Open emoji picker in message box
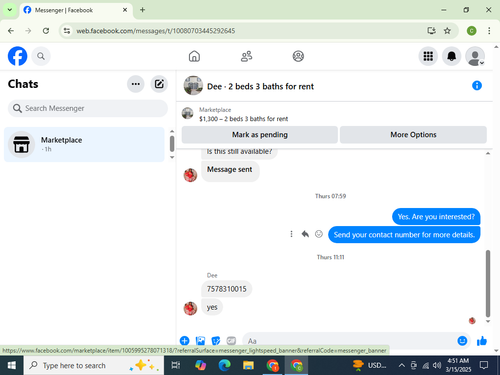The image size is (500, 375). coord(462,341)
